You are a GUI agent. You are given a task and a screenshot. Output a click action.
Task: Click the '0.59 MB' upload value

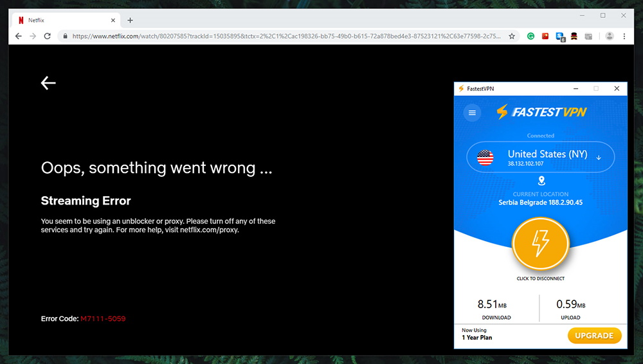click(570, 304)
